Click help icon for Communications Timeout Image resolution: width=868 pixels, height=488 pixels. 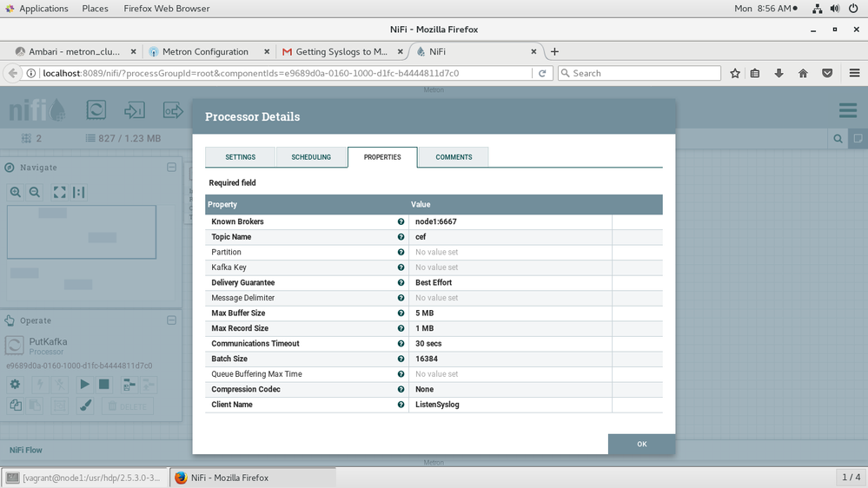pos(401,344)
